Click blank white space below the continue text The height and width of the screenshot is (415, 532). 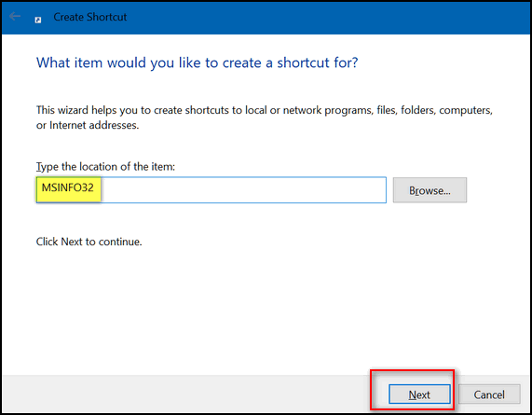pyautogui.click(x=265, y=306)
